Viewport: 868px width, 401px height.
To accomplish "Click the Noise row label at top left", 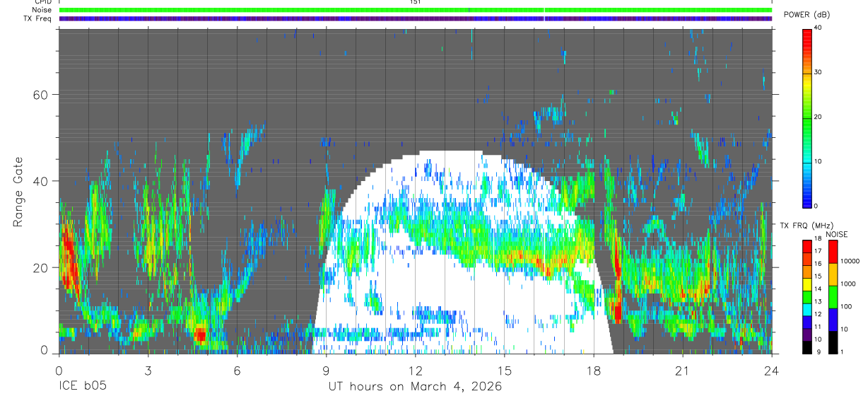I will [x=42, y=10].
